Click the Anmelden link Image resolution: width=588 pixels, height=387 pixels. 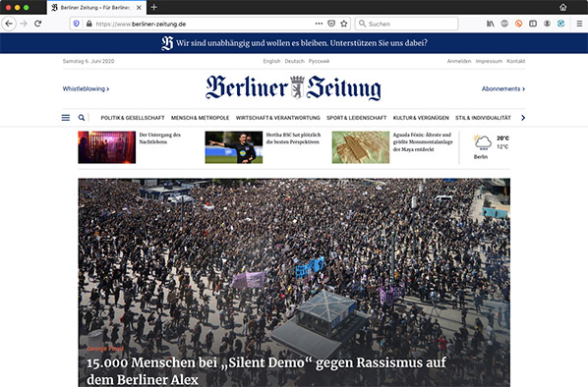point(459,61)
